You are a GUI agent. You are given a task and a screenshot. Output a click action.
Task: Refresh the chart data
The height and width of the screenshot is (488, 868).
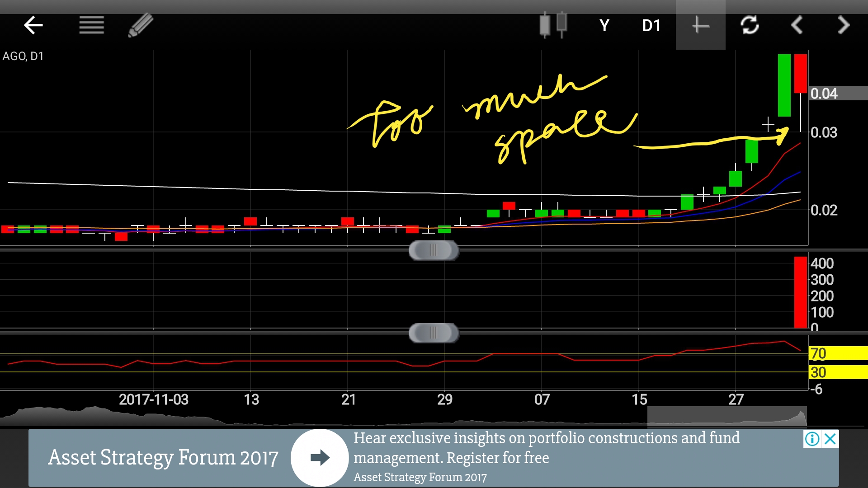click(750, 25)
